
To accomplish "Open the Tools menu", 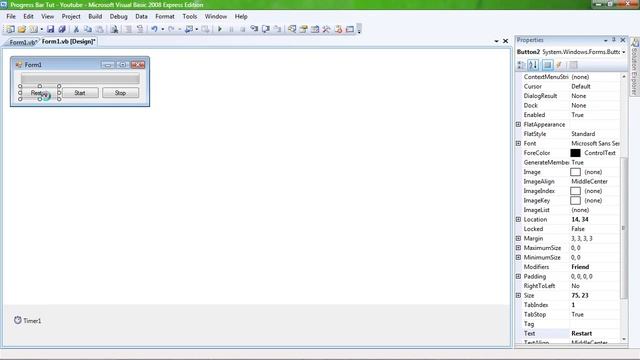I will coord(189,16).
